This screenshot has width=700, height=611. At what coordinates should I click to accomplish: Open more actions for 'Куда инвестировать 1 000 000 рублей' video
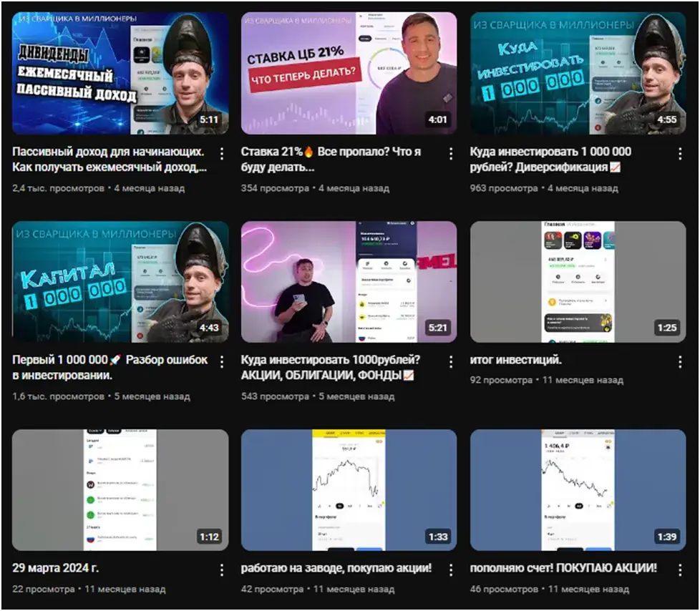tap(680, 154)
